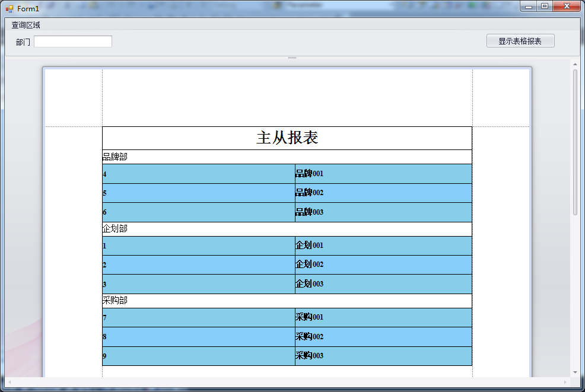Screen dimensions: 585x392
Task: Click the 品牌002 detail cell
Action: [x=383, y=192]
